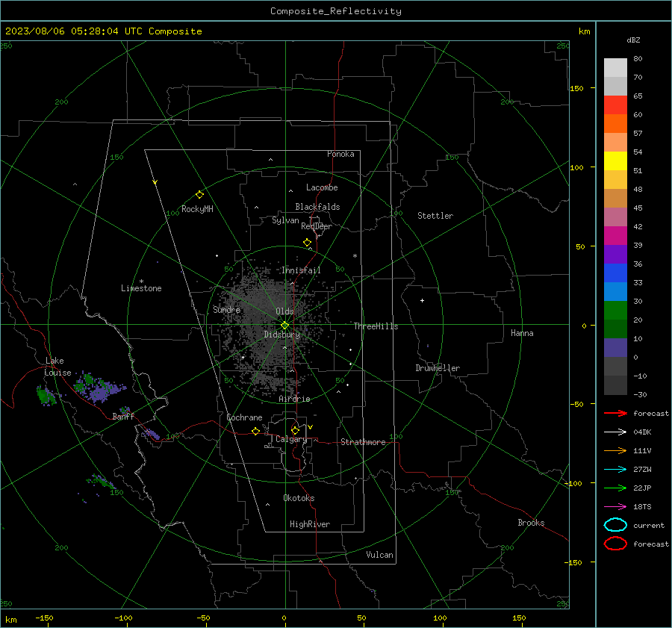Viewport: 672px width, 628px height.
Task: Pick the bright green 30 dBZ color band
Action: (615, 310)
